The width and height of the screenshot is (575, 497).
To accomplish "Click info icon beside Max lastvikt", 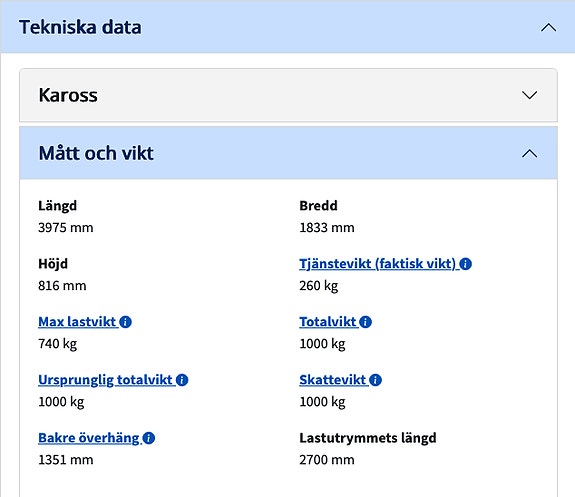I will coord(125,322).
